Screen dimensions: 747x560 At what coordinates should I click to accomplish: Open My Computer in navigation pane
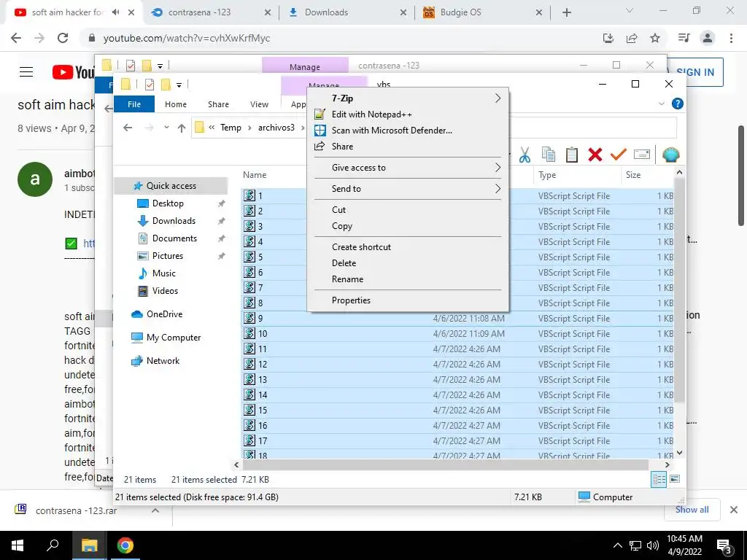[174, 338]
